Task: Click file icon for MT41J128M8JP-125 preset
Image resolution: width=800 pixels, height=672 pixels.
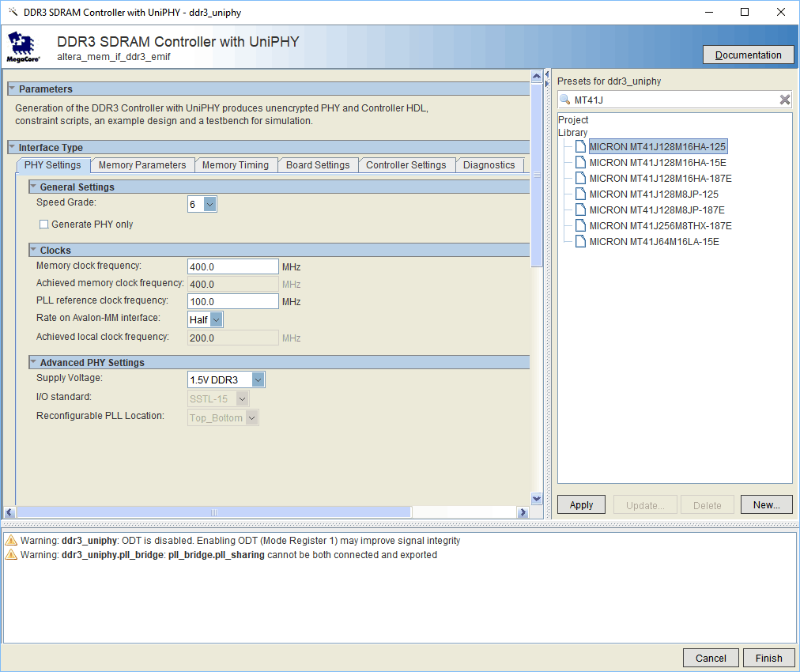Action: click(x=581, y=194)
